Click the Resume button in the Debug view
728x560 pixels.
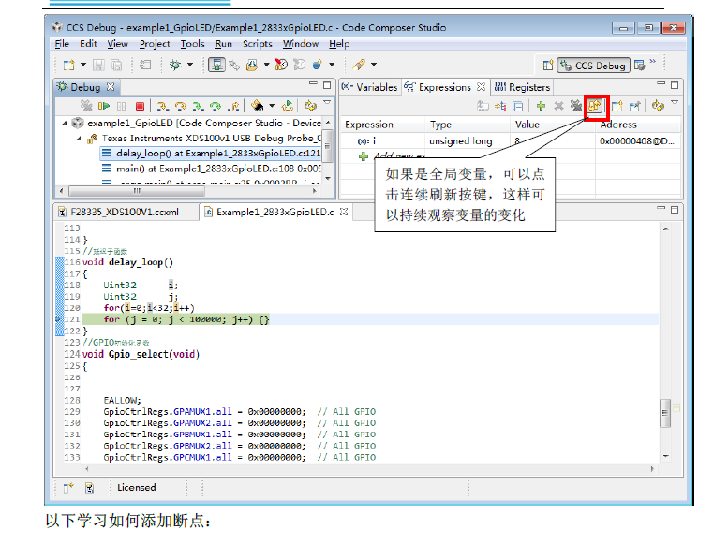pyautogui.click(x=104, y=106)
